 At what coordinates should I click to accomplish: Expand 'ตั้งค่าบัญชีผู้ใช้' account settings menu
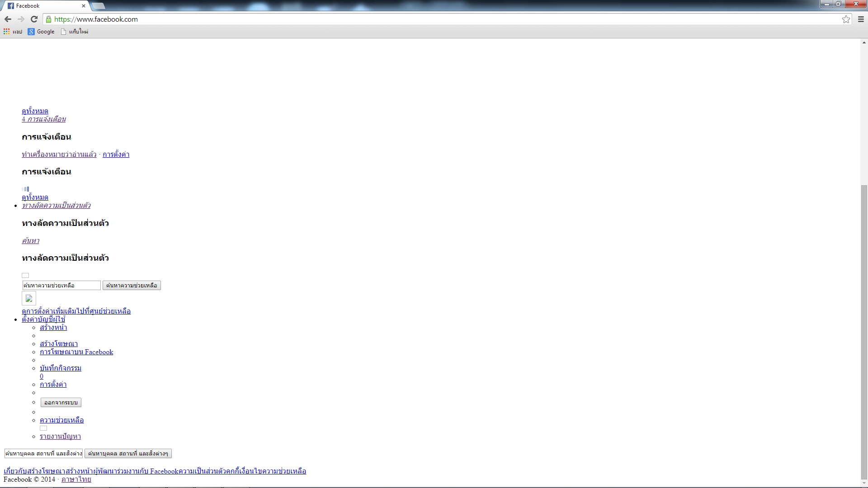click(43, 319)
